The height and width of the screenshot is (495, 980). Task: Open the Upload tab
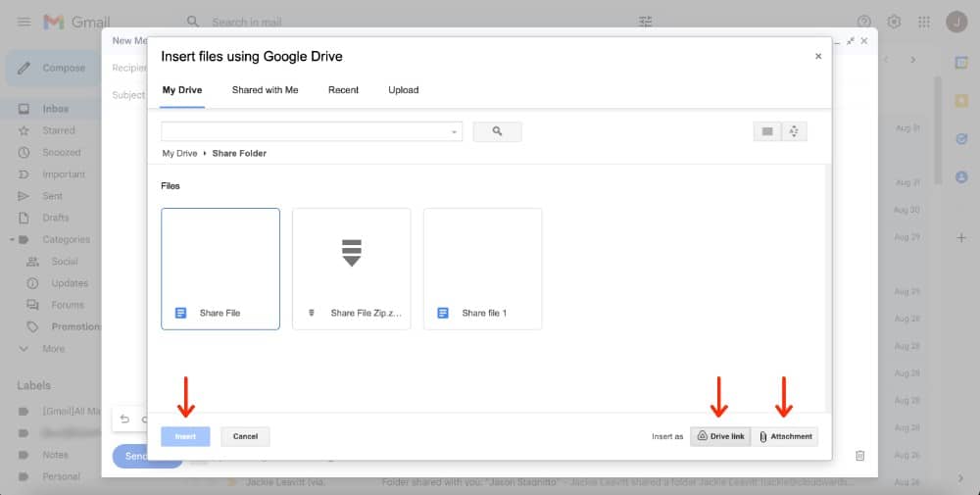pos(403,90)
